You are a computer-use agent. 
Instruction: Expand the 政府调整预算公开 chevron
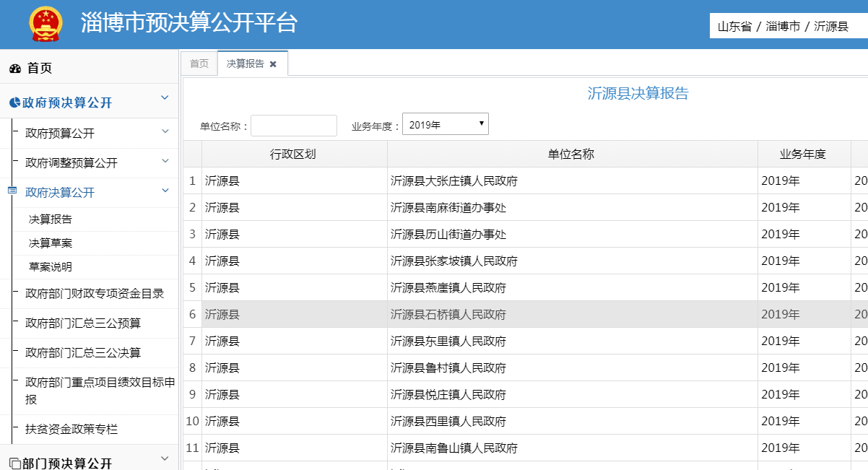(165, 161)
